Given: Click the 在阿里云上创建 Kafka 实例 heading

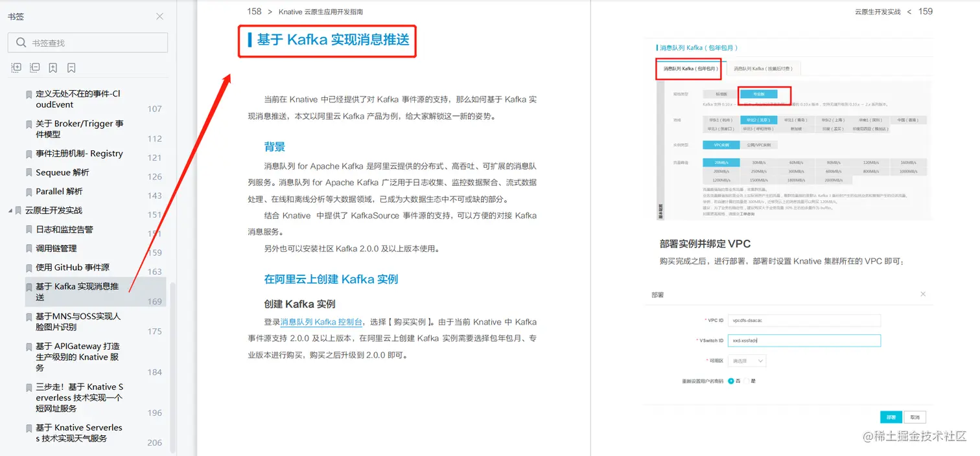Looking at the screenshot, I should click(331, 279).
